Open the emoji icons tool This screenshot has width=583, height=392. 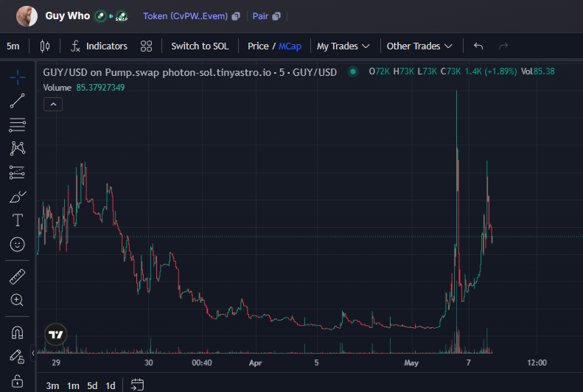click(x=18, y=245)
